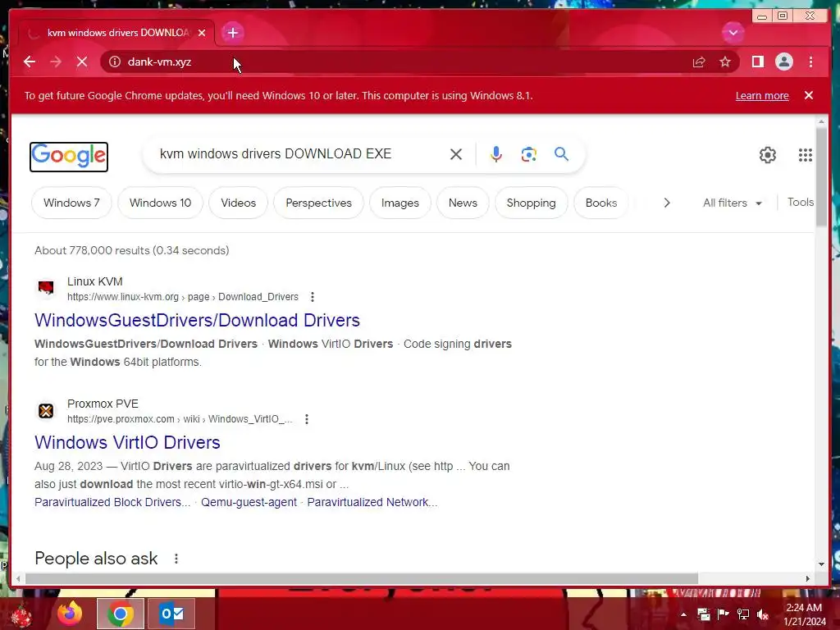Toggle muted volume icon in tray
The height and width of the screenshot is (630, 840).
click(x=762, y=614)
